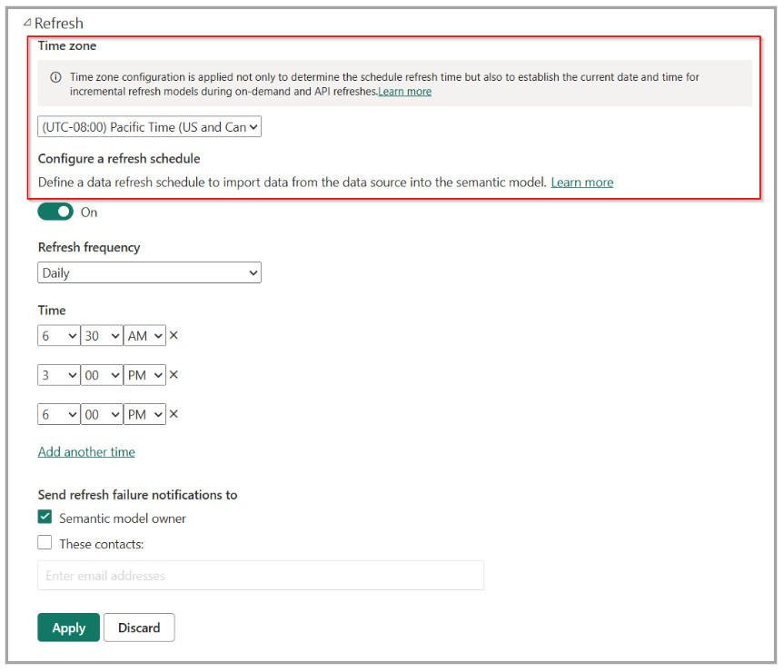Remove the 6:00 PM refresh time
The height and width of the screenshot is (672, 784).
point(174,414)
